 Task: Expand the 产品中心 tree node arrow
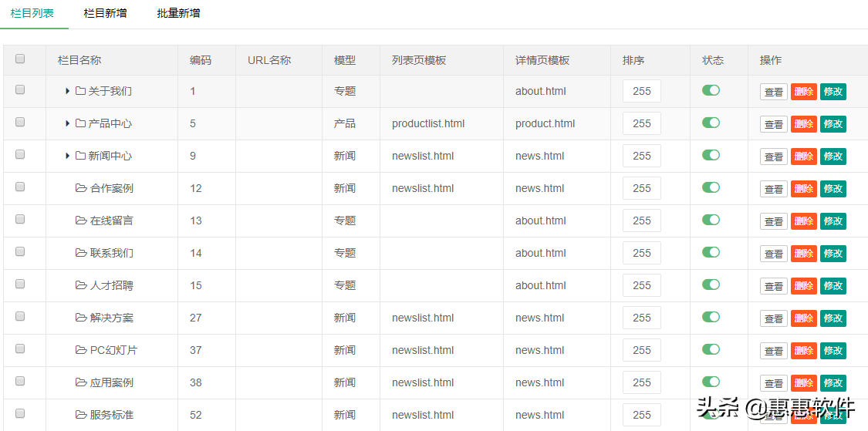68,123
